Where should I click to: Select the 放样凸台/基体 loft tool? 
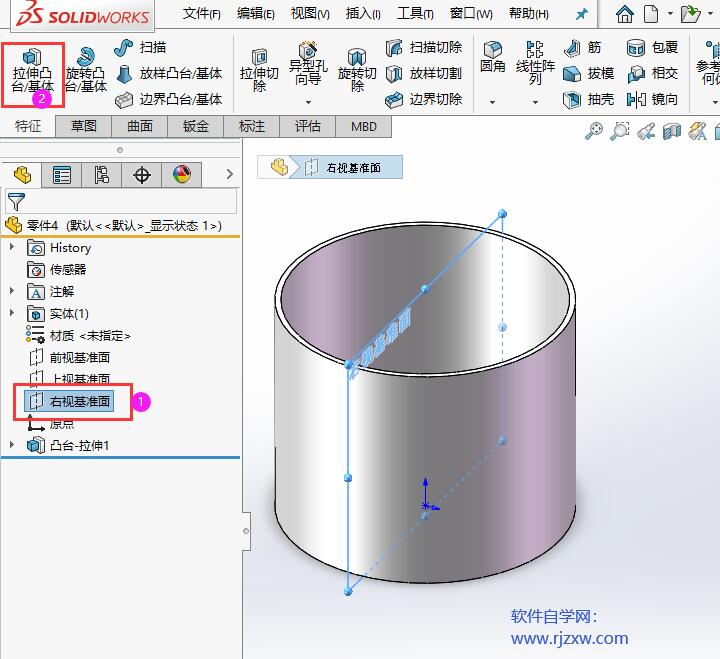(169, 73)
